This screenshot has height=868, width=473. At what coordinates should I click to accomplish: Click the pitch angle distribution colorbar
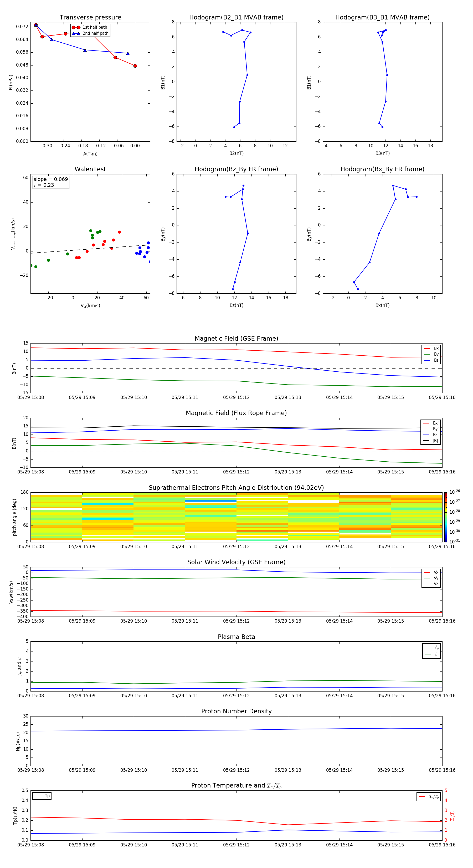click(445, 517)
